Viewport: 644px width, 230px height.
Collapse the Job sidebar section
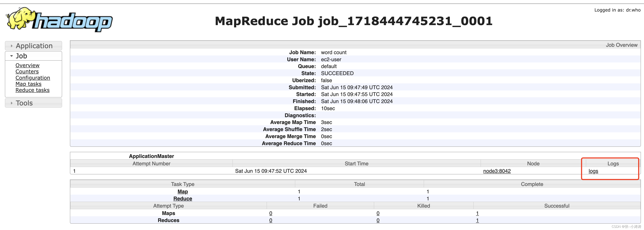33,56
